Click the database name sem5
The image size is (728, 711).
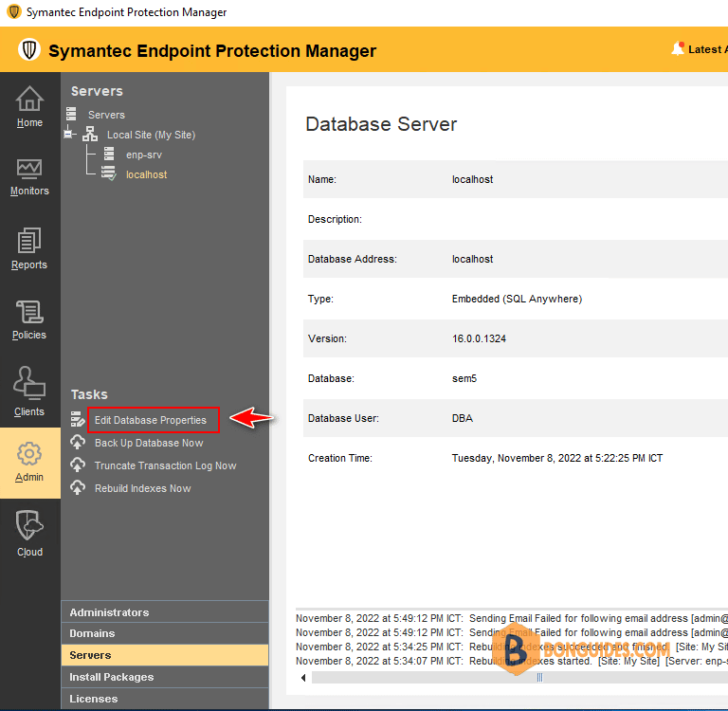(x=464, y=378)
